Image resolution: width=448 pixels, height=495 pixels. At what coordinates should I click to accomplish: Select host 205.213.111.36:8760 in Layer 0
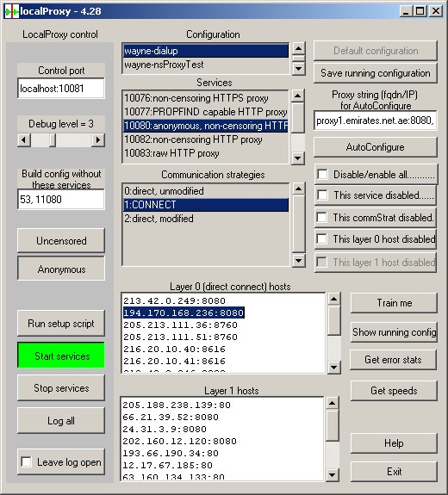coord(180,325)
